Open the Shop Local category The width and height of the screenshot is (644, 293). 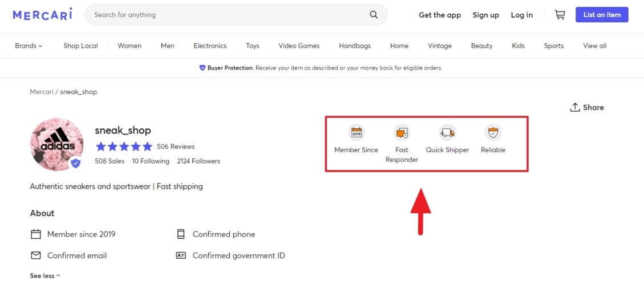click(x=80, y=46)
